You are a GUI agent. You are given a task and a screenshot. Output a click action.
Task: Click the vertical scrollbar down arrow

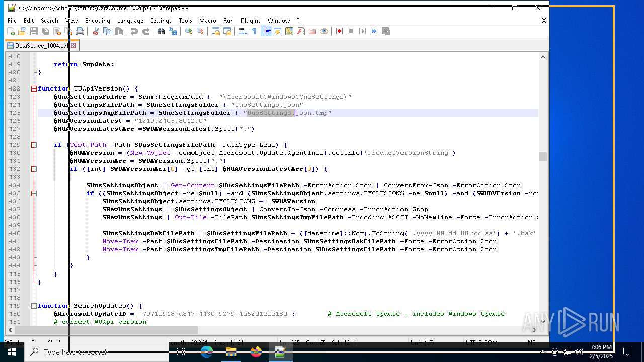(543, 322)
